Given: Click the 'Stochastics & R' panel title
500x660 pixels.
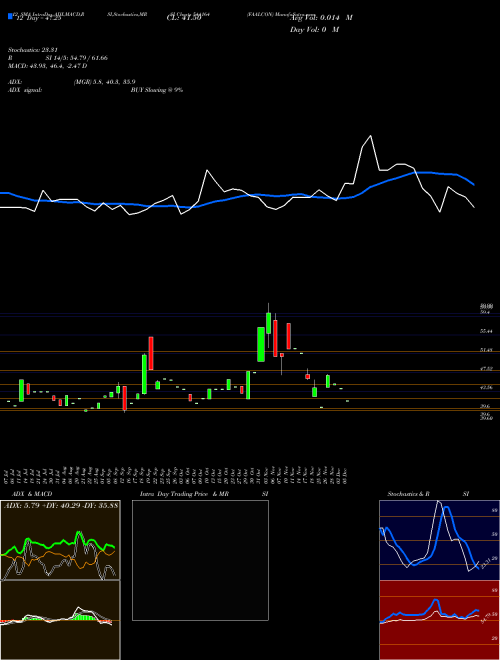Looking at the screenshot, I should click(x=408, y=494).
